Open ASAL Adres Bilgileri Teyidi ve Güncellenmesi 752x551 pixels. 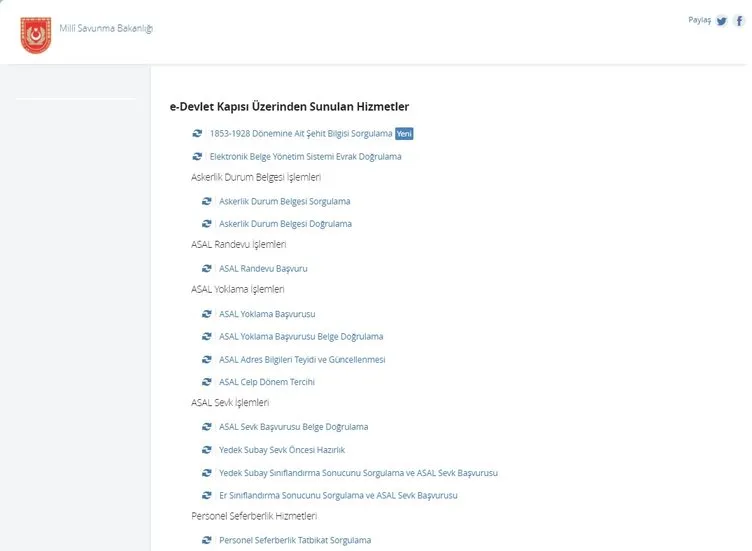[x=302, y=360]
